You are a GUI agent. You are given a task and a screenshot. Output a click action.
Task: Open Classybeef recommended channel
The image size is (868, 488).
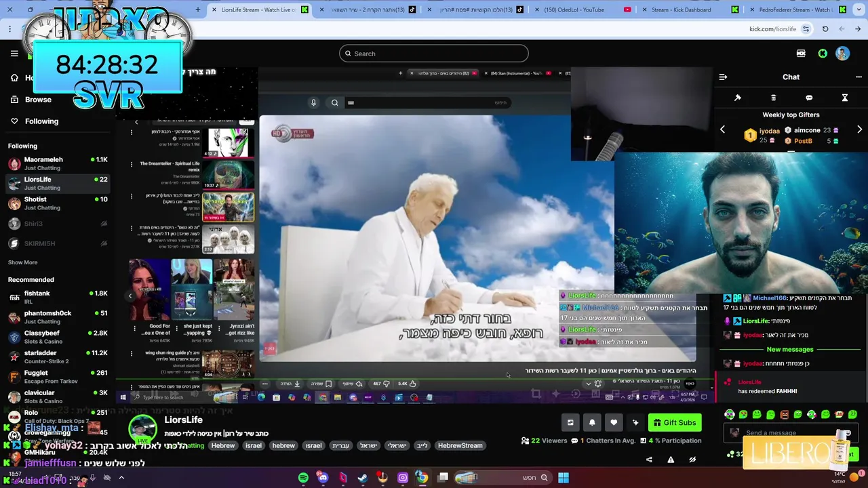click(58, 337)
